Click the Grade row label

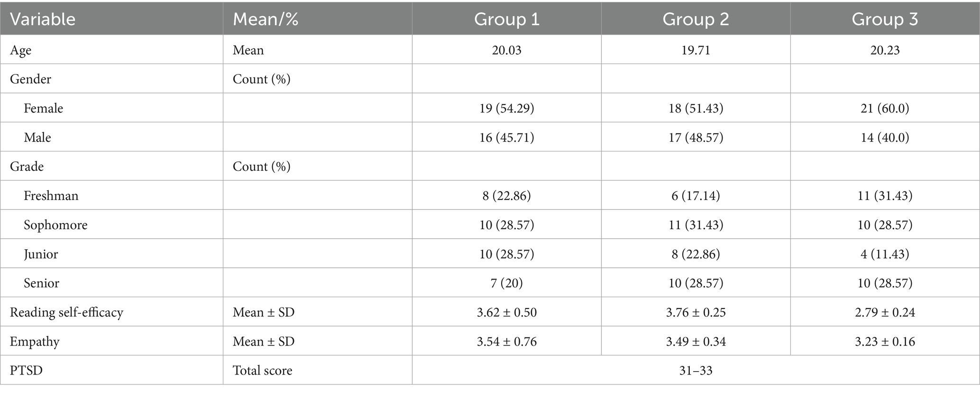[27, 167]
